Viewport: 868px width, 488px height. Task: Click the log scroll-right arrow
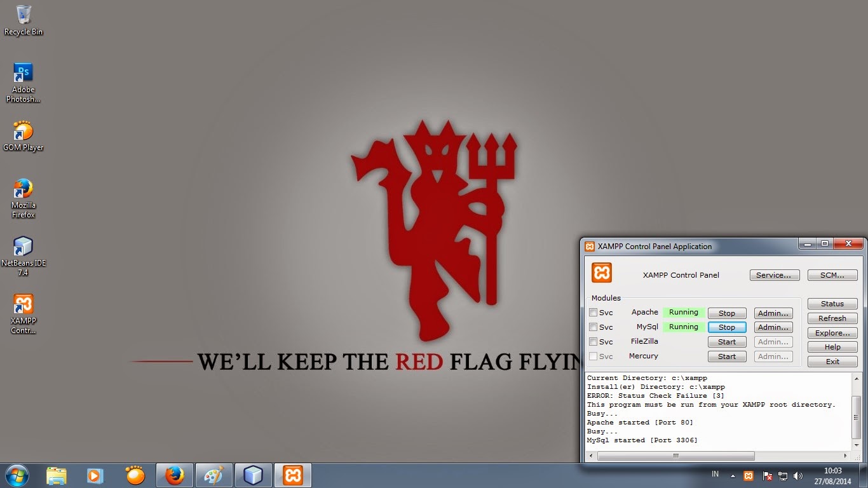(x=846, y=456)
